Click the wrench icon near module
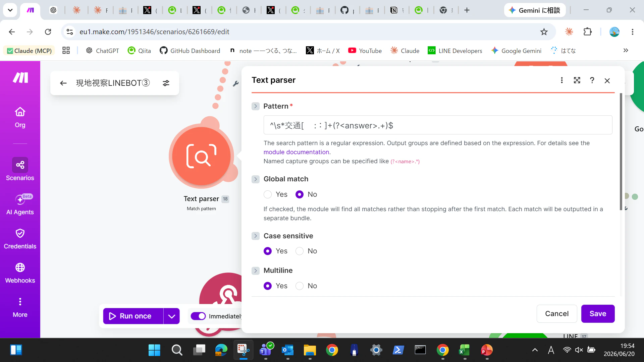The height and width of the screenshot is (362, 644). 236,84
